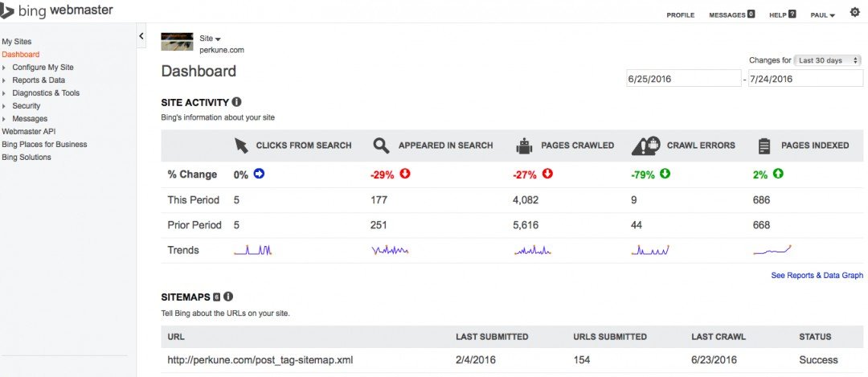
Task: Click last crawl date 6/23/2016
Action: tap(714, 360)
